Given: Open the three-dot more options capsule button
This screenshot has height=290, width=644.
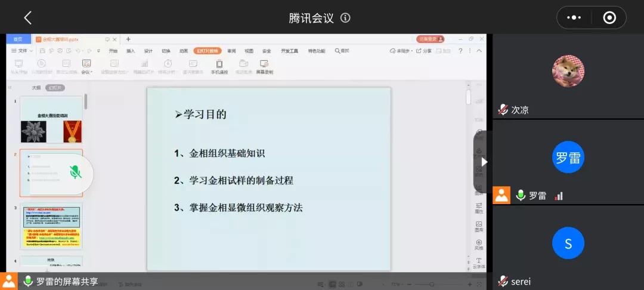Looking at the screenshot, I should pos(574,18).
